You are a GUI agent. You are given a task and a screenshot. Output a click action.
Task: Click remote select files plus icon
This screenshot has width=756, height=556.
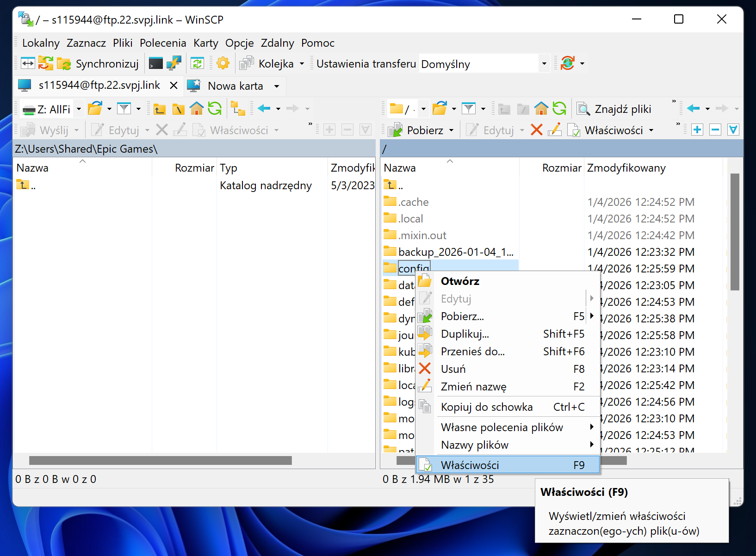pos(697,130)
